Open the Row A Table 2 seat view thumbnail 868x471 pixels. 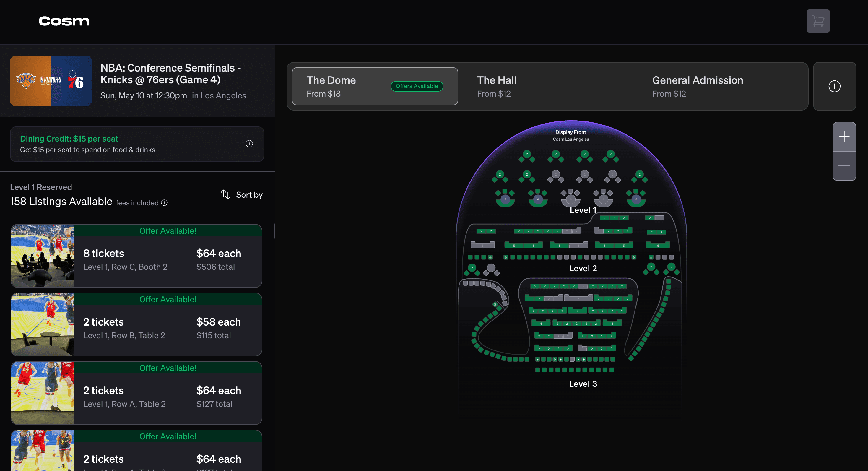43,393
